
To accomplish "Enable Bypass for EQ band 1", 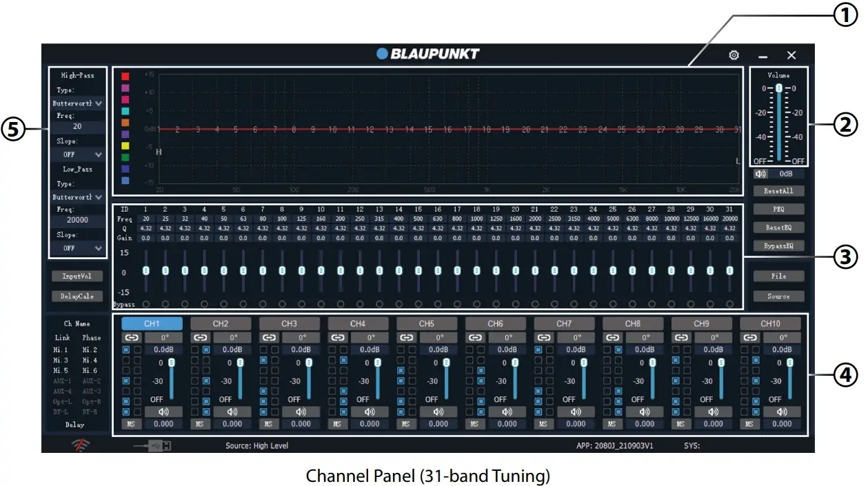I will (145, 303).
